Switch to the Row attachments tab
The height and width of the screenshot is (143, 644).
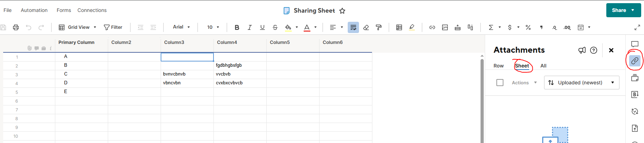point(499,66)
